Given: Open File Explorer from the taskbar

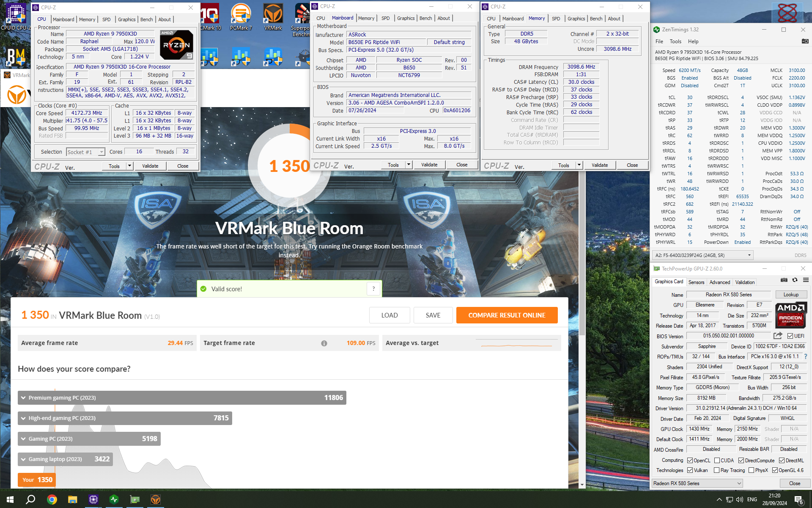Looking at the screenshot, I should point(73,500).
